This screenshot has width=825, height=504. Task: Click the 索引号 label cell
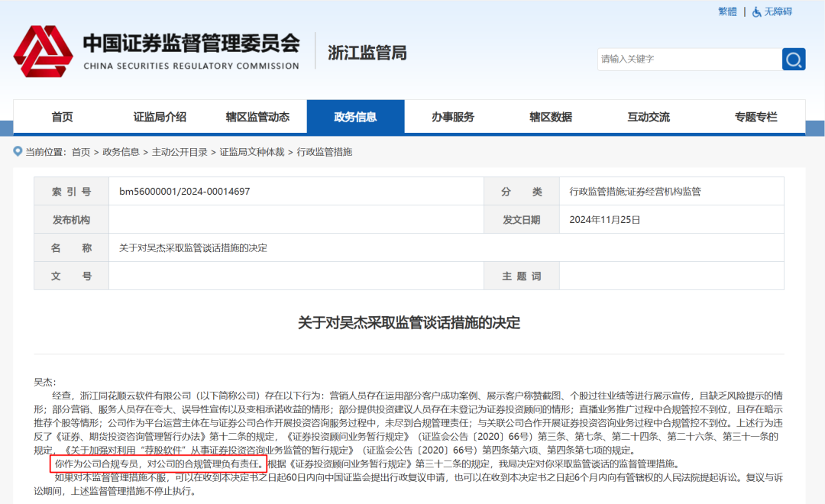pyautogui.click(x=72, y=192)
